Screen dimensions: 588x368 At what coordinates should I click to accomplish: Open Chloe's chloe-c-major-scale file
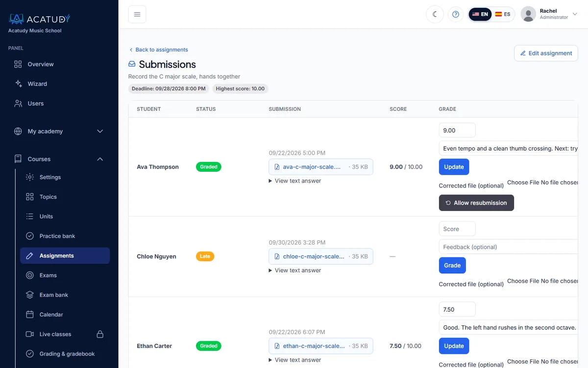[x=321, y=256]
